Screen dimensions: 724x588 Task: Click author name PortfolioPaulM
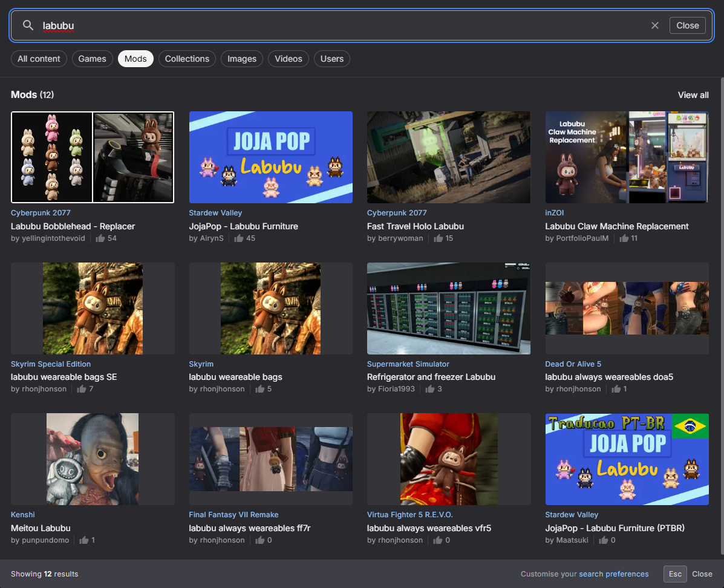[582, 238]
